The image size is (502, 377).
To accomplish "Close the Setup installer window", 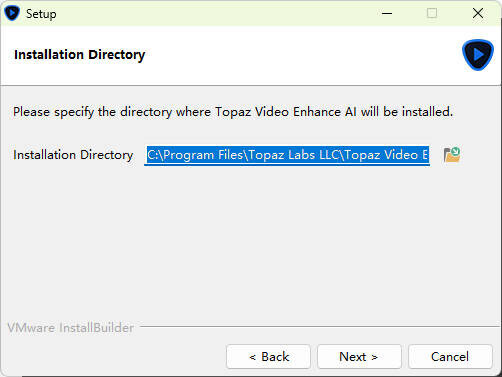I will pyautogui.click(x=478, y=13).
